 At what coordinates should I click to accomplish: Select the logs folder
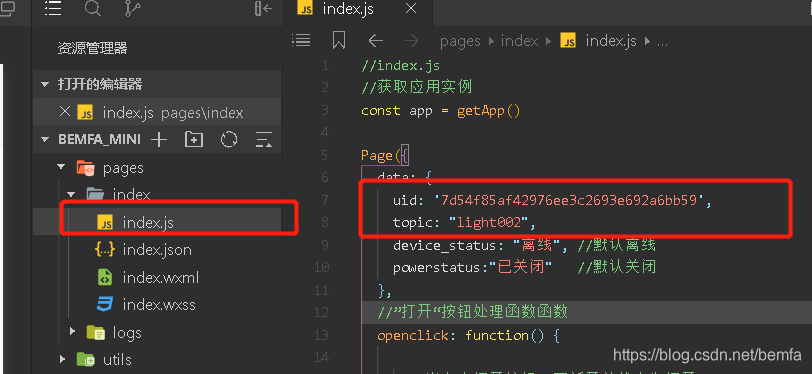127,333
